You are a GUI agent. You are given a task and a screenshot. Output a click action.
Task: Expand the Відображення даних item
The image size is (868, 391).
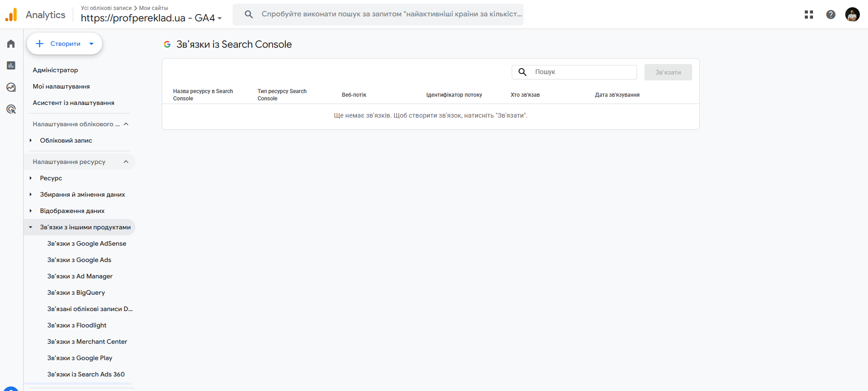click(x=30, y=211)
